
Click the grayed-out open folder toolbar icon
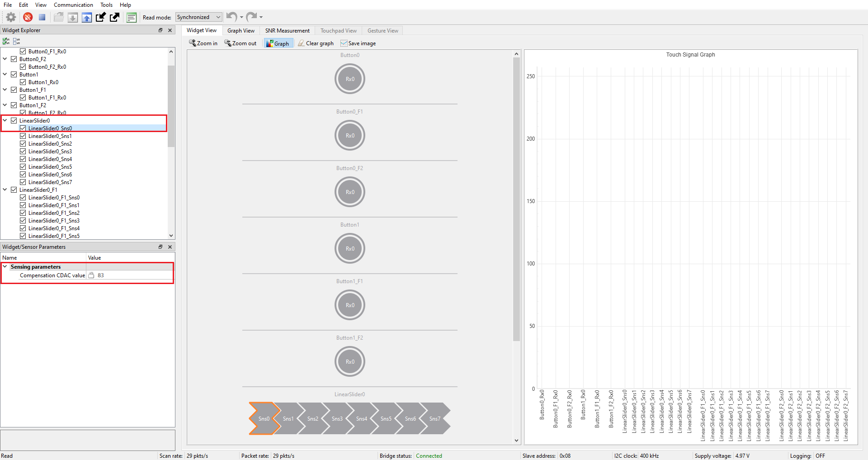click(x=58, y=17)
